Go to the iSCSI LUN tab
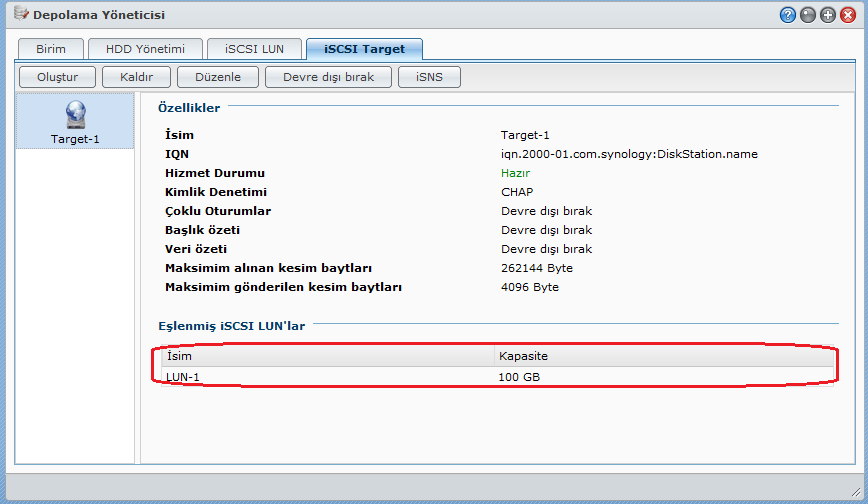Screen dimensions: 868x504 pyautogui.click(x=254, y=49)
